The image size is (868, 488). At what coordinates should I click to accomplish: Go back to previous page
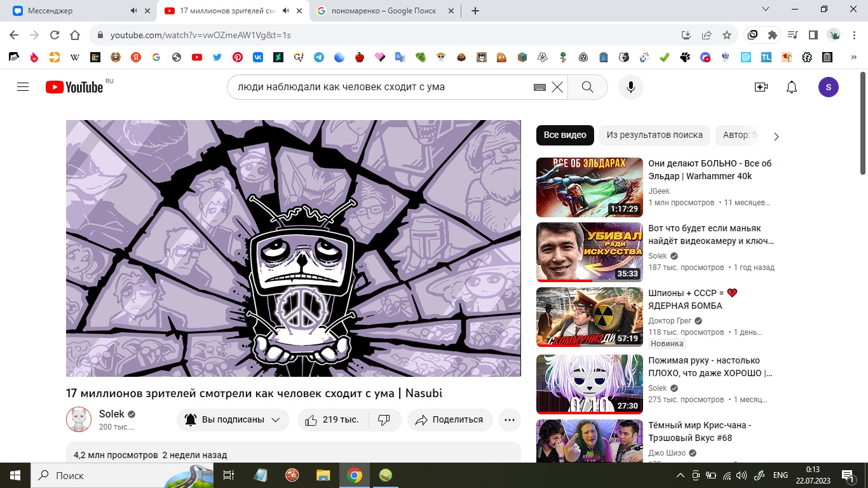pyautogui.click(x=14, y=35)
